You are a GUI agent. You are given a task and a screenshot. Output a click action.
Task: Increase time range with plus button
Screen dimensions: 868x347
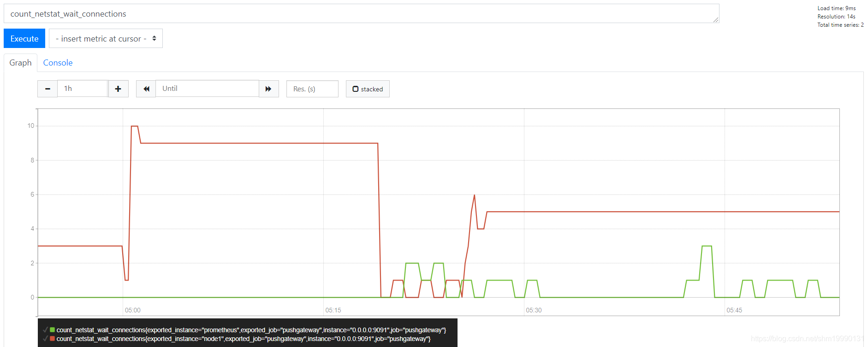click(118, 89)
